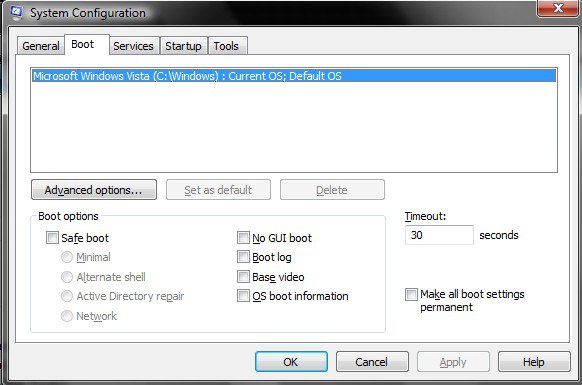This screenshot has height=385, width=582.
Task: Check the Base video option
Action: (x=243, y=277)
